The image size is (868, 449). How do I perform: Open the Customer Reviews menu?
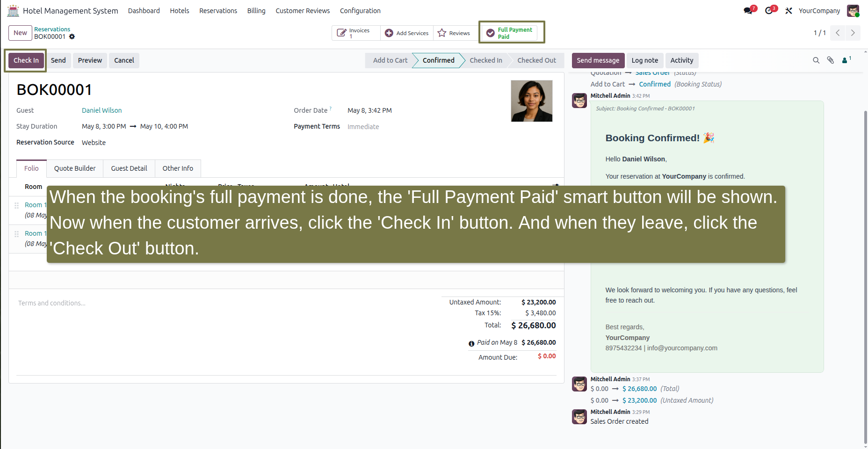[x=303, y=11]
